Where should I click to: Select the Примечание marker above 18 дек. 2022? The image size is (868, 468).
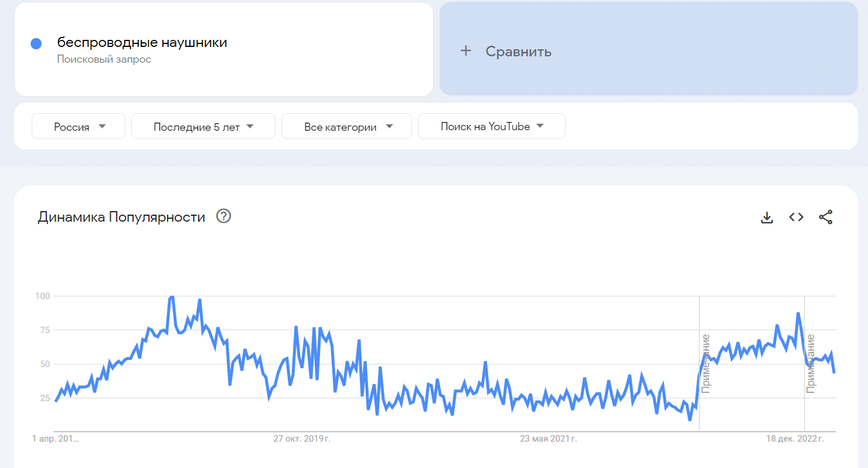[811, 364]
